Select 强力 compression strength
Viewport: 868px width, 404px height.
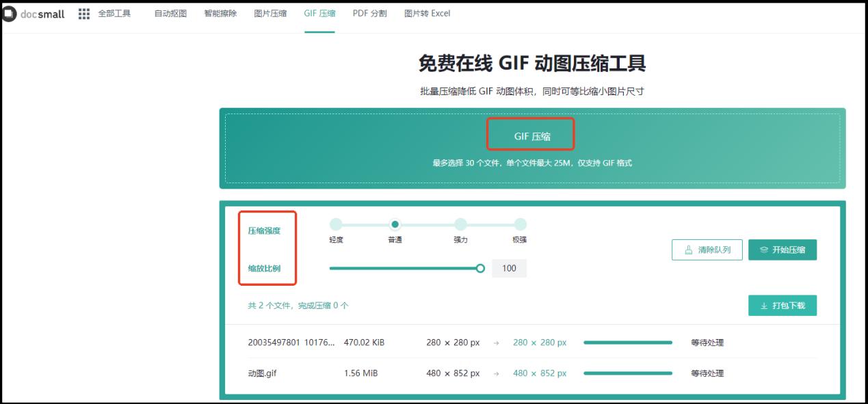459,223
